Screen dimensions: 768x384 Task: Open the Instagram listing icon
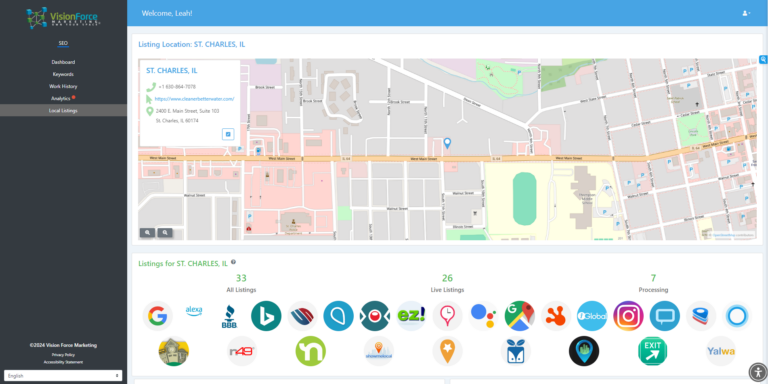(628, 316)
